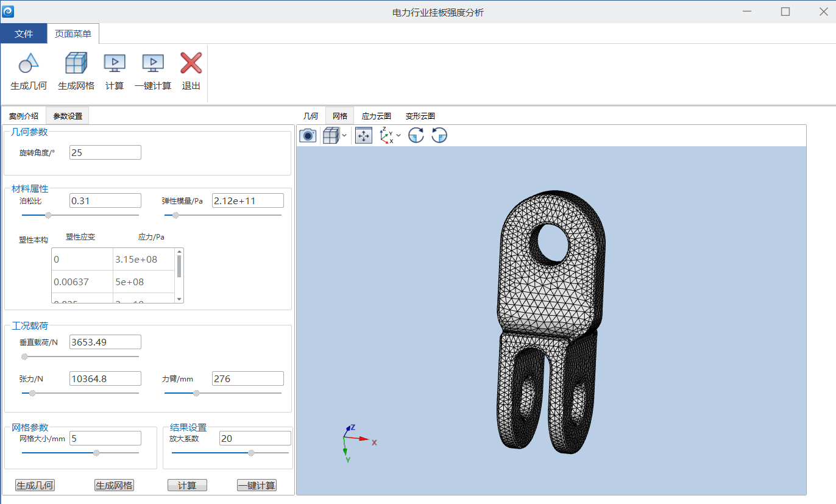Click the XYZ axis orientation icon

point(386,136)
